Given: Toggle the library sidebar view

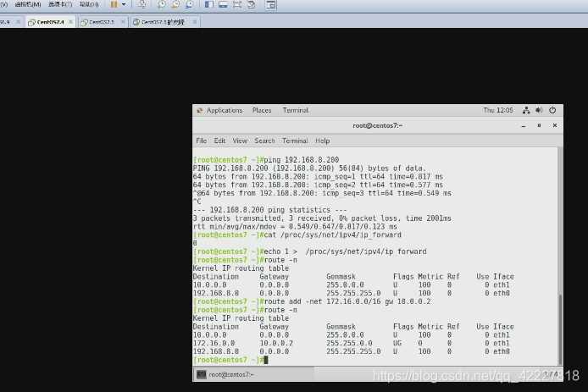Looking at the screenshot, I should 209,4.
